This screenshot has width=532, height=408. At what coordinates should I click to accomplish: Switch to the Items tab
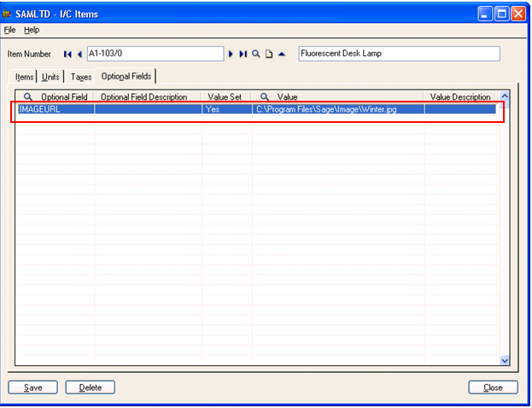click(x=24, y=77)
